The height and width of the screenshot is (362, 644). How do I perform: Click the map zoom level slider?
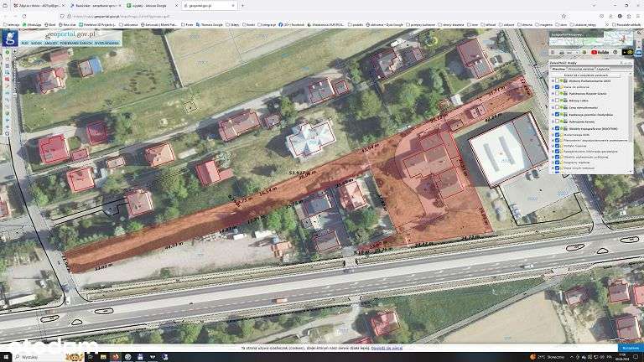click(x=15, y=76)
